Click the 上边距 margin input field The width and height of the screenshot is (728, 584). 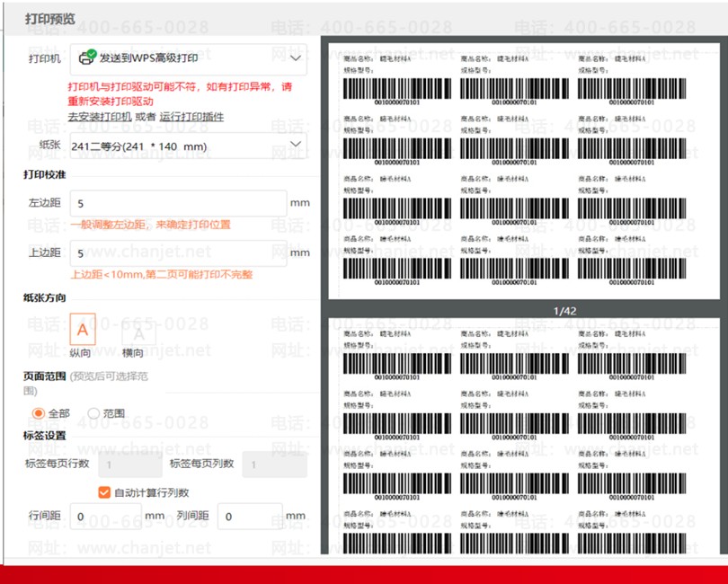(x=178, y=253)
